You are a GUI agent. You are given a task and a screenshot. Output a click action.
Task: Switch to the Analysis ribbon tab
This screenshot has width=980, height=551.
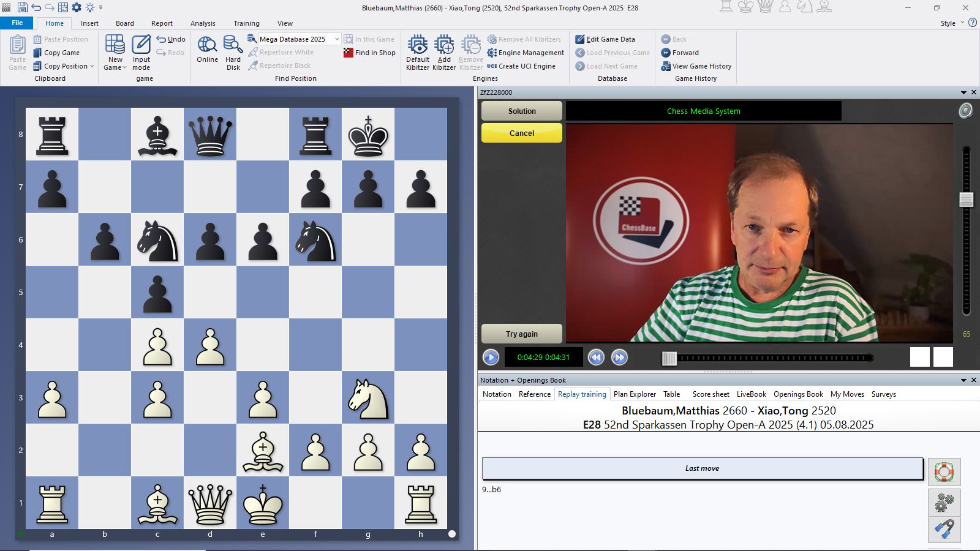[203, 23]
